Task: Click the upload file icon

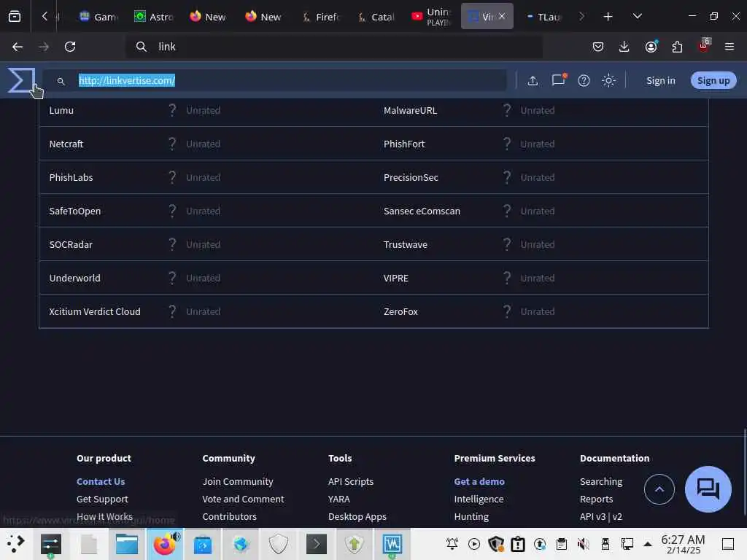Action: [x=533, y=80]
